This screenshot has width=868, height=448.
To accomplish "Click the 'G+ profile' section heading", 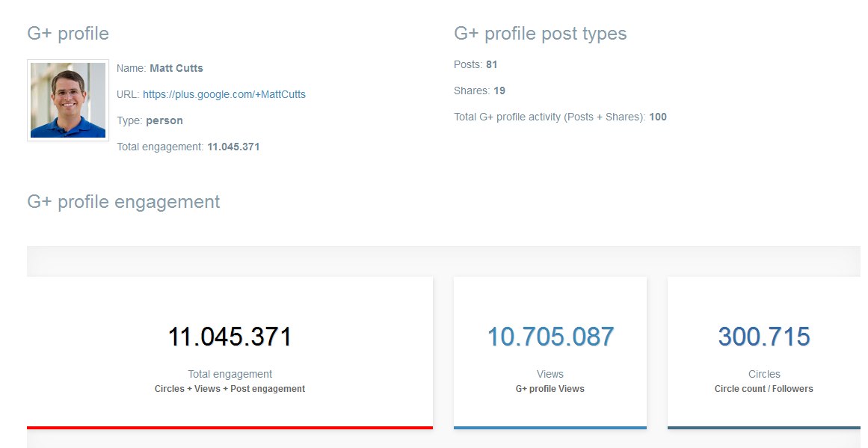I will coord(68,34).
